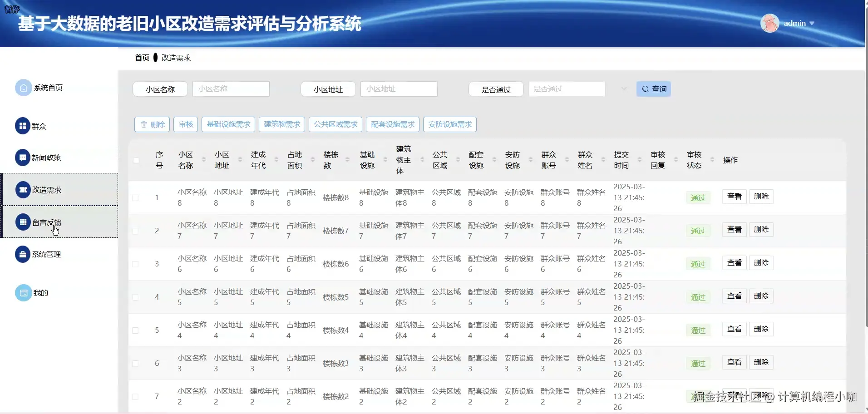Sort by 配套设施 column arrows

494,160
